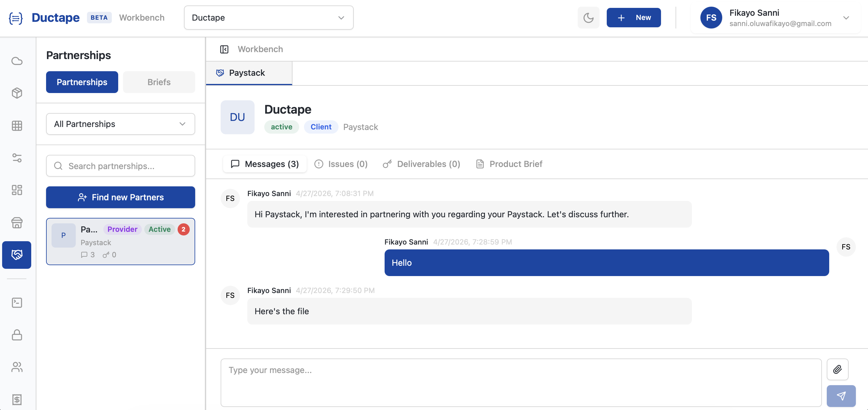Screen dimensions: 868x410
Task: Open the sliders settings icon in sidebar
Action: coord(17,158)
